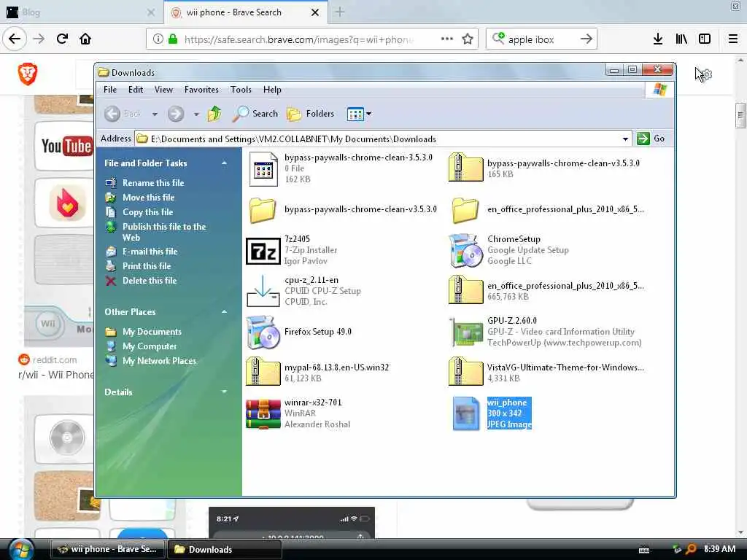Open the Tools menu
The image size is (747, 560).
[x=241, y=90]
